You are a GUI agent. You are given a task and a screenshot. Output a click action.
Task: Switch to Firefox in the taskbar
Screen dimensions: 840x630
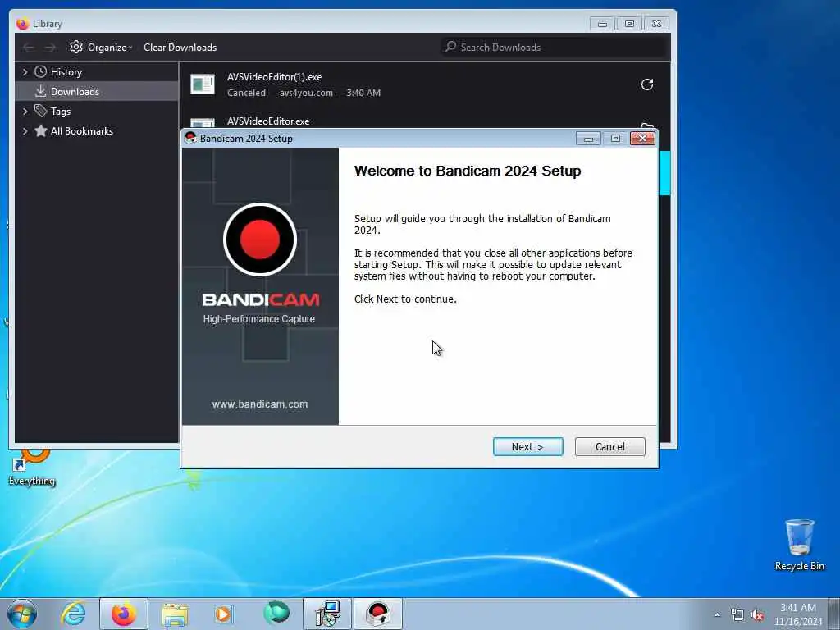124,614
